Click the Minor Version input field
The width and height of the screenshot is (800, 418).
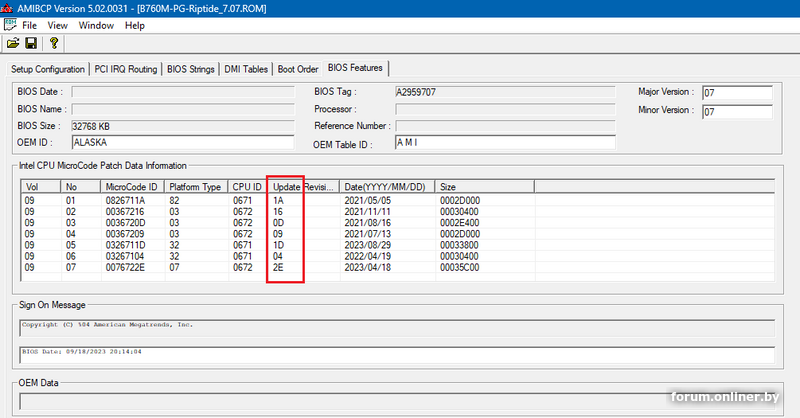737,112
